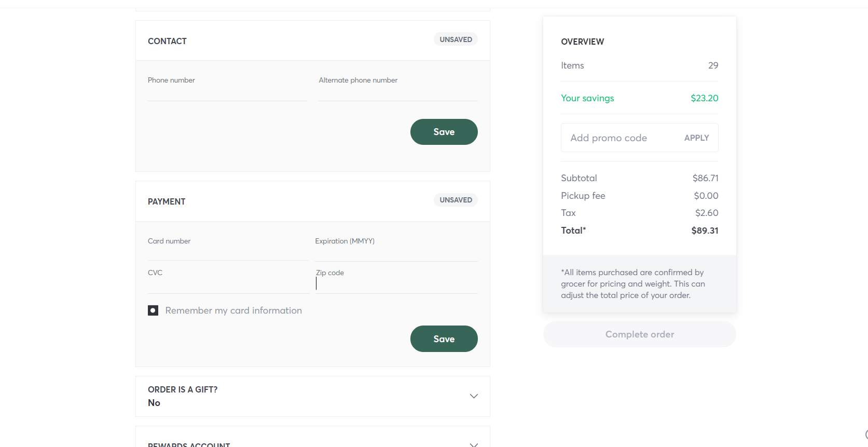Click the CONTACT section heading
The height and width of the screenshot is (447, 868).
167,41
